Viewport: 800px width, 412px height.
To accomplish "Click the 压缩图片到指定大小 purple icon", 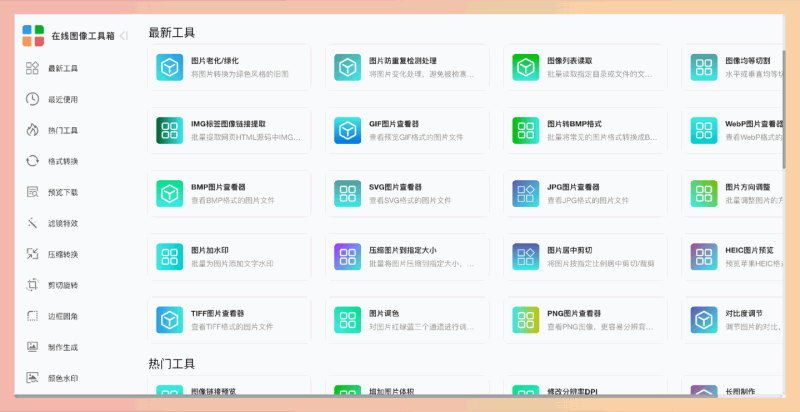I will pyautogui.click(x=347, y=256).
